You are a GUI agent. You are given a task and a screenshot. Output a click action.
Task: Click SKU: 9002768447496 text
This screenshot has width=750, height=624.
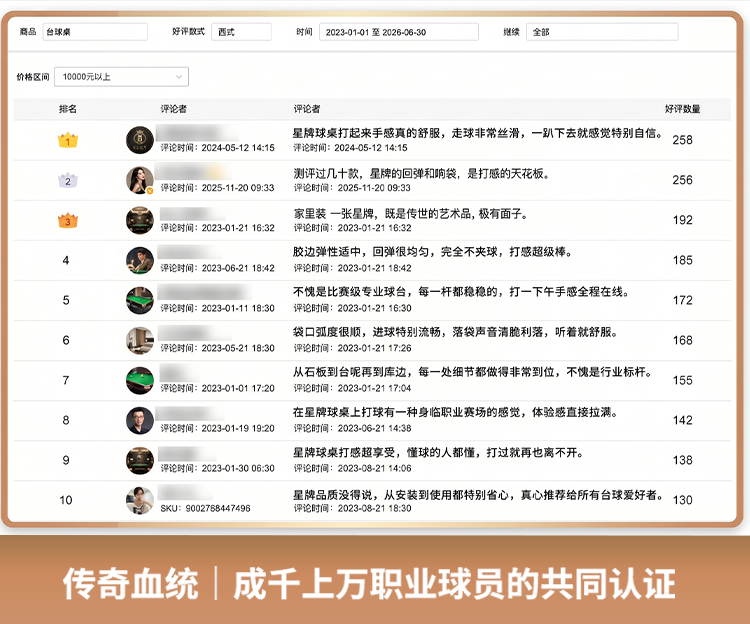click(x=205, y=508)
